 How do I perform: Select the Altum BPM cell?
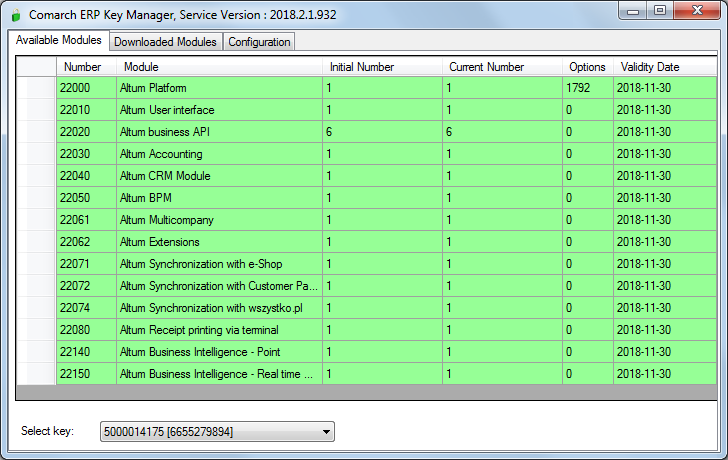coord(219,198)
